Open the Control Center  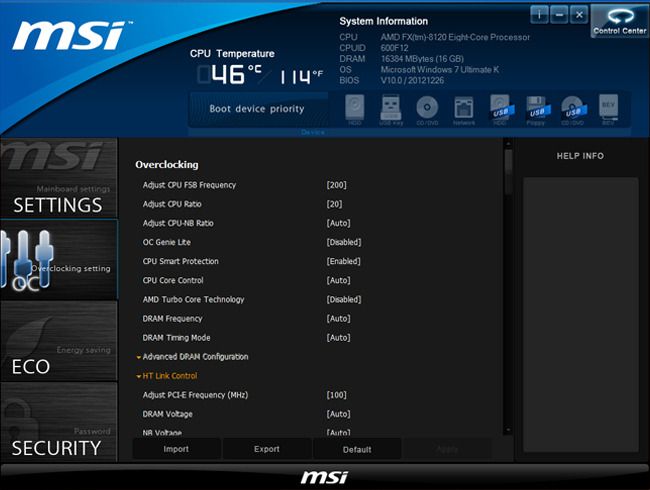(619, 21)
